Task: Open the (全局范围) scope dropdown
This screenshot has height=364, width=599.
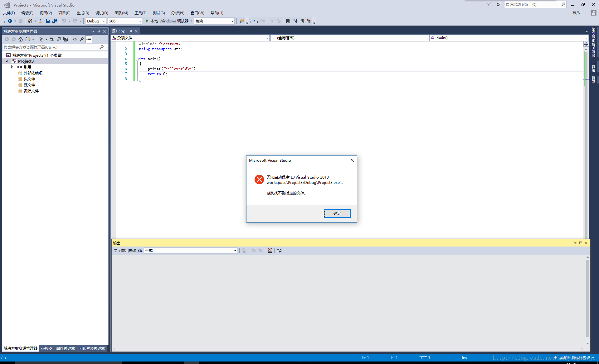Action: 350,38
